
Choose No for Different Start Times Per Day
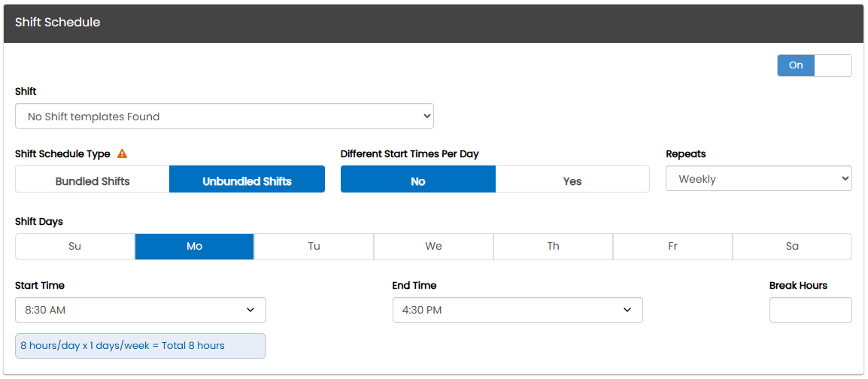click(x=418, y=179)
